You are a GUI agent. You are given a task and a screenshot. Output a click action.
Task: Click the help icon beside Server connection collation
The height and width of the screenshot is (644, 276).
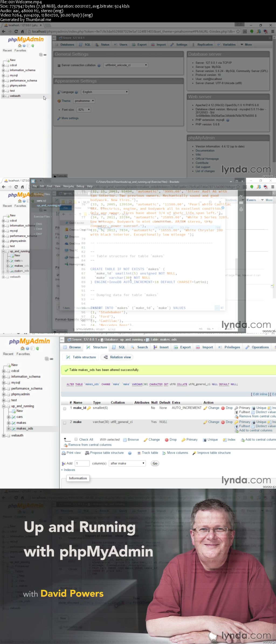pos(99,65)
